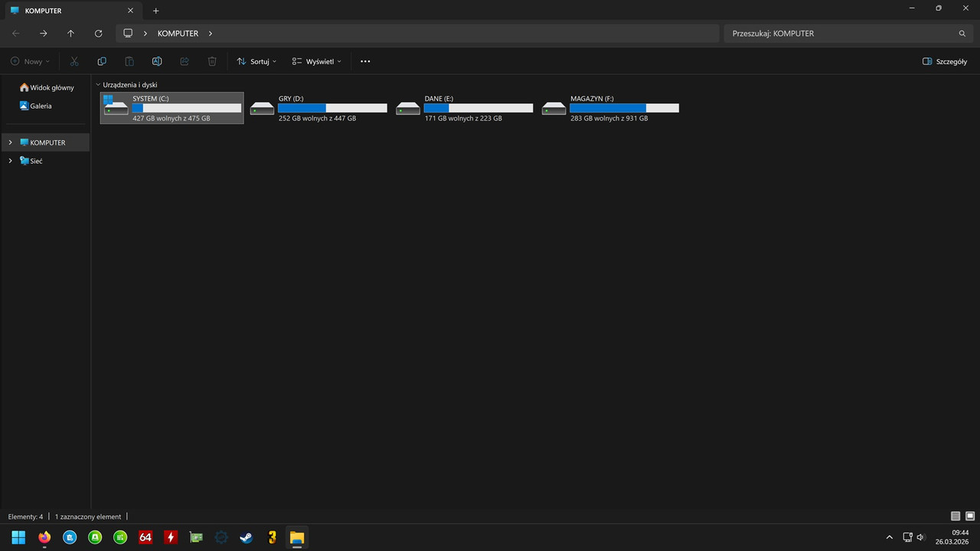Switch to large icons view in status bar
This screenshot has height=551, width=980.
pos(970,517)
